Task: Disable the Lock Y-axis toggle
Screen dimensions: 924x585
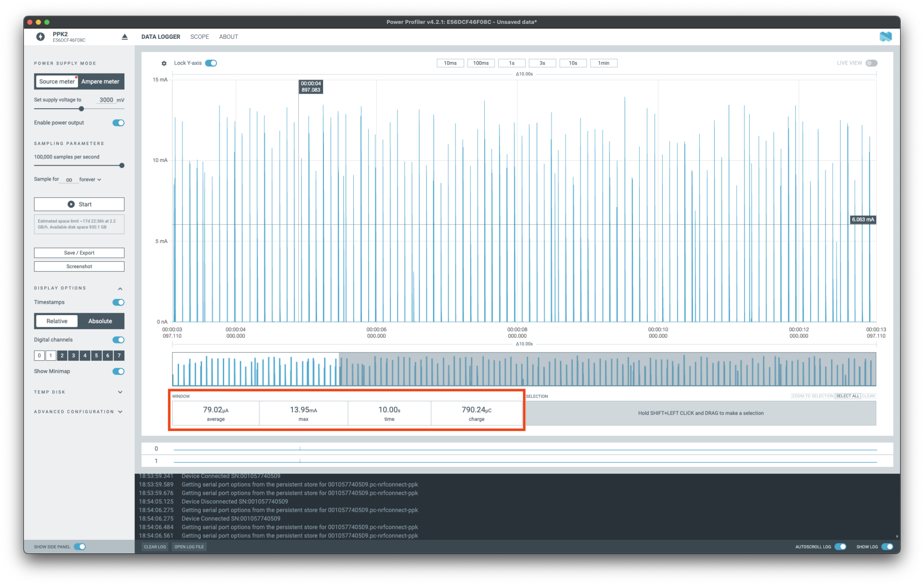Action: [x=211, y=63]
